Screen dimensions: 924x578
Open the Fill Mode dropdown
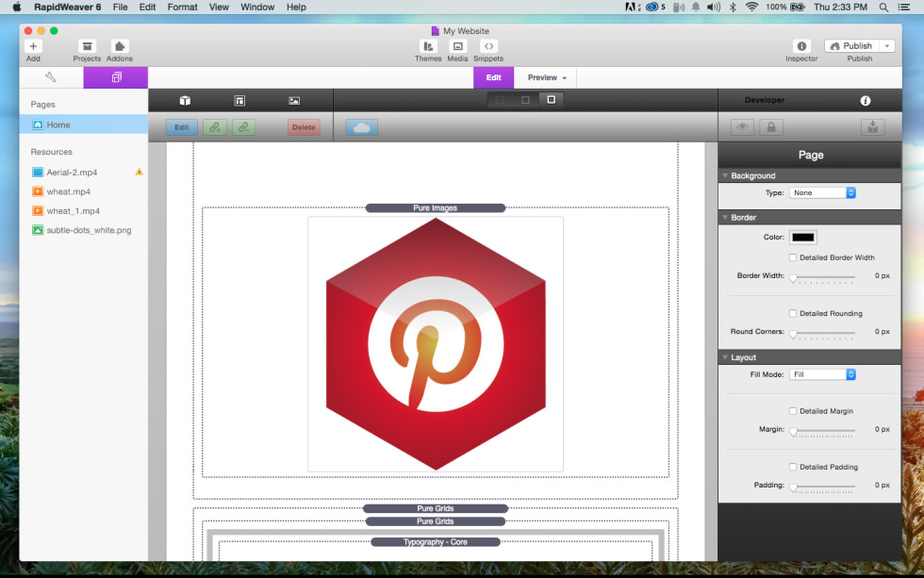[822, 374]
